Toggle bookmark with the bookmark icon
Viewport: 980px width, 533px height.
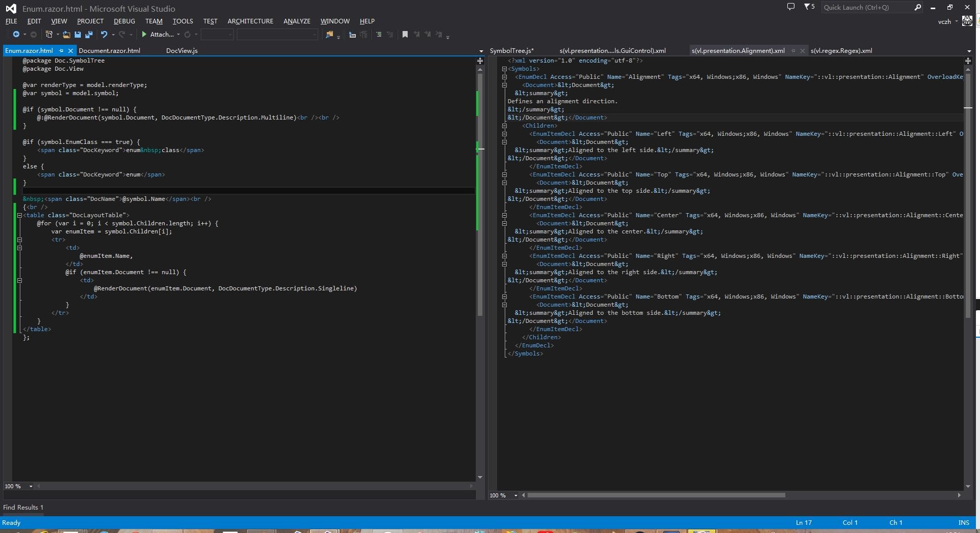(x=405, y=35)
